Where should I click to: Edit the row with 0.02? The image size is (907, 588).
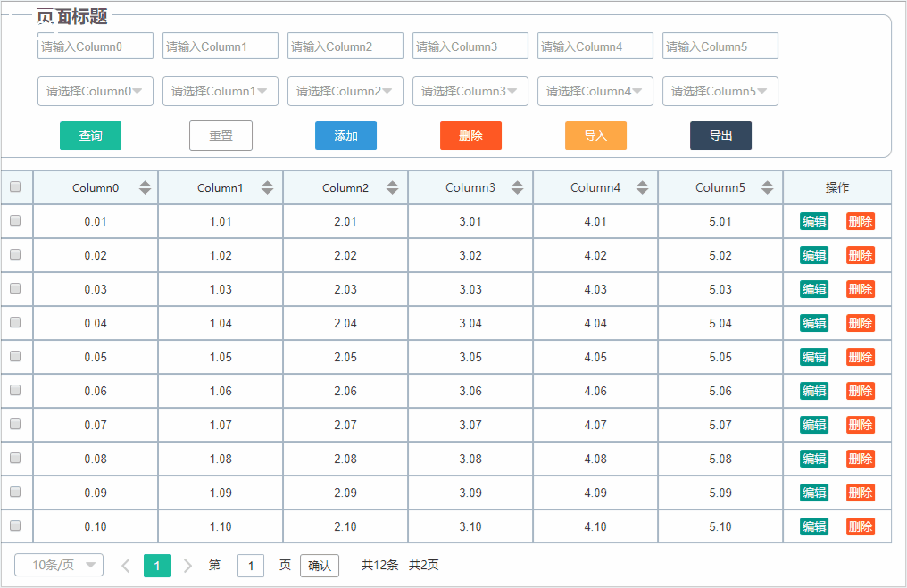(814, 255)
